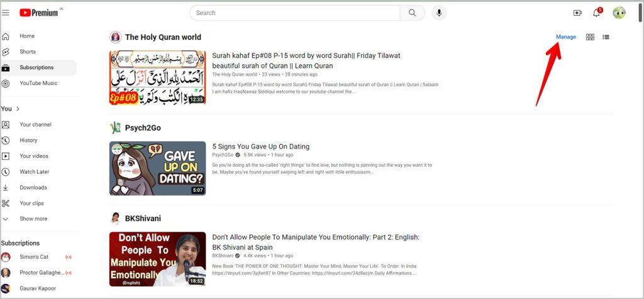The height and width of the screenshot is (299, 644).
Task: Click The Holy Quran world avatar
Action: 116,37
